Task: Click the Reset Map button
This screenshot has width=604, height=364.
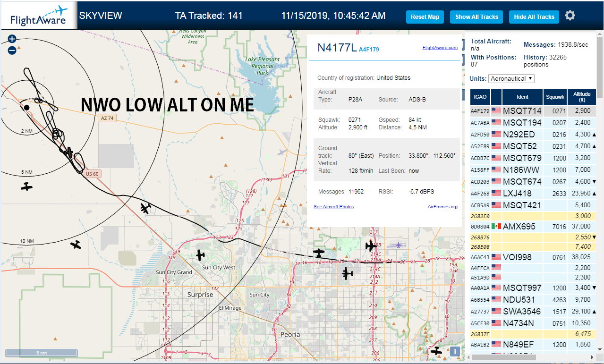Action: tap(425, 17)
